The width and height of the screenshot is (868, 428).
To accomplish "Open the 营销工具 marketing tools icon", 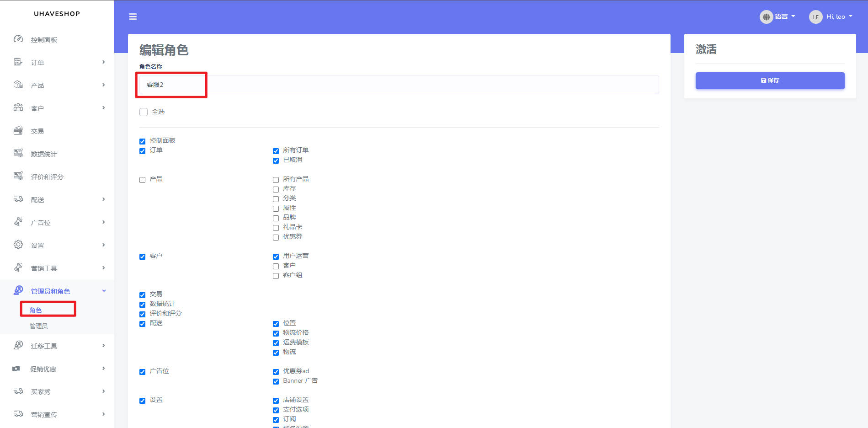I will click(18, 268).
